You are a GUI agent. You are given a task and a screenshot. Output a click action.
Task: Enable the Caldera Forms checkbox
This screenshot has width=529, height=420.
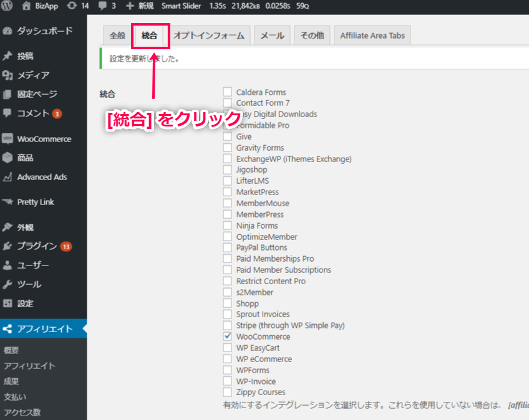[x=228, y=92]
